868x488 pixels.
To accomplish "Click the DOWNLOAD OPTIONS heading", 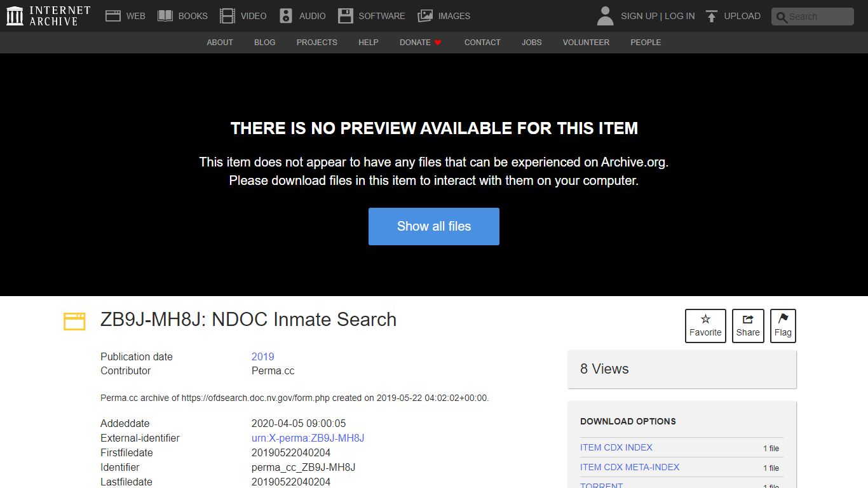I will click(628, 421).
